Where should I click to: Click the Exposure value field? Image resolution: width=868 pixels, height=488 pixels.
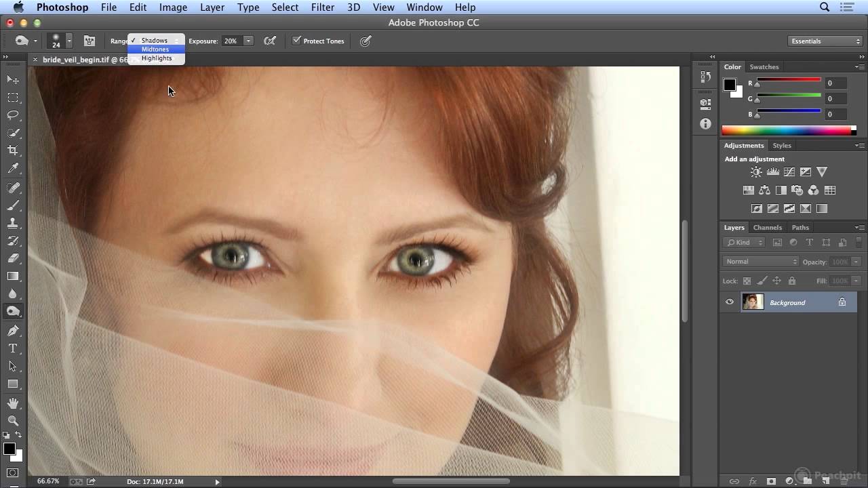coord(231,41)
